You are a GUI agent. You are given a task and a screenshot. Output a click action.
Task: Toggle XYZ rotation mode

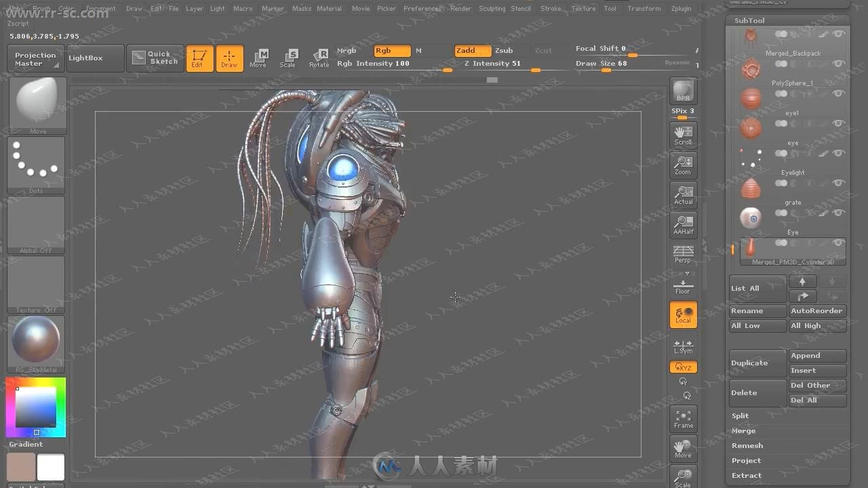point(683,367)
